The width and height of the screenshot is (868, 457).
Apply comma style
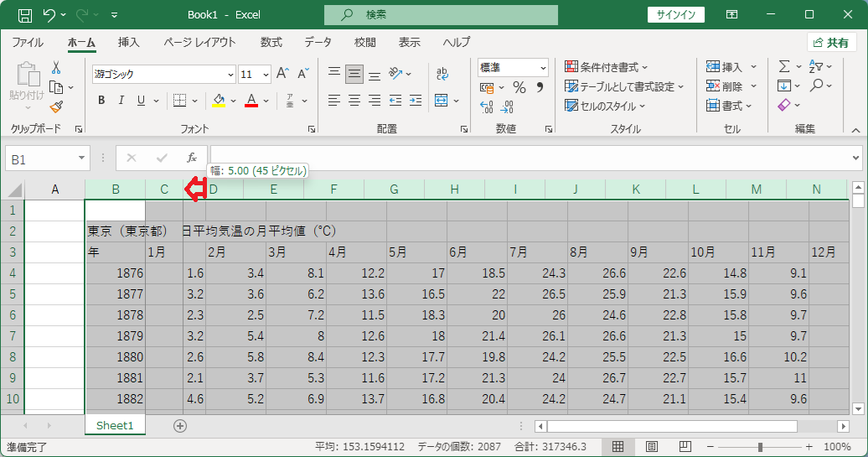(540, 87)
